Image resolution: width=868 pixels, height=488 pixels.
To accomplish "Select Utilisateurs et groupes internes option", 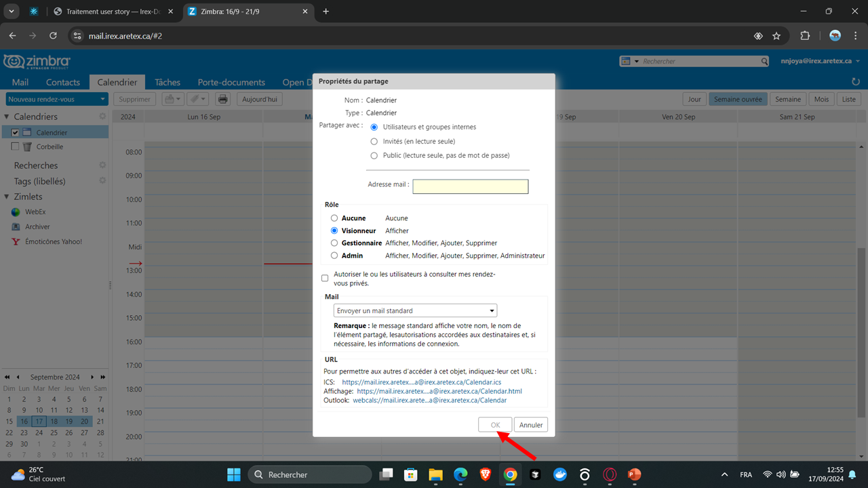I will pyautogui.click(x=374, y=127).
